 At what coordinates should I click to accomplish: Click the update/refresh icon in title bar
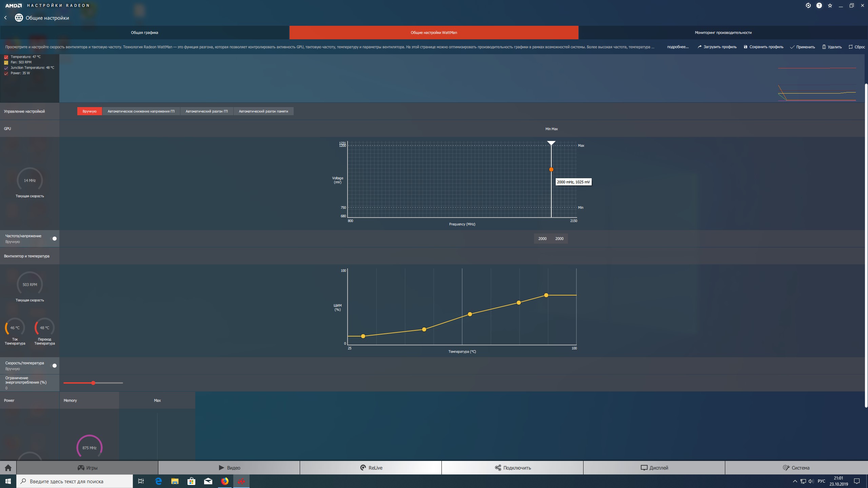tap(808, 5)
